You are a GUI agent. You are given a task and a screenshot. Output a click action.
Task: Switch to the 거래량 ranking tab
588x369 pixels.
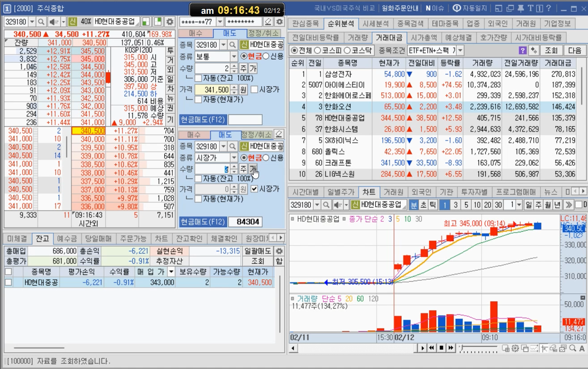click(357, 37)
